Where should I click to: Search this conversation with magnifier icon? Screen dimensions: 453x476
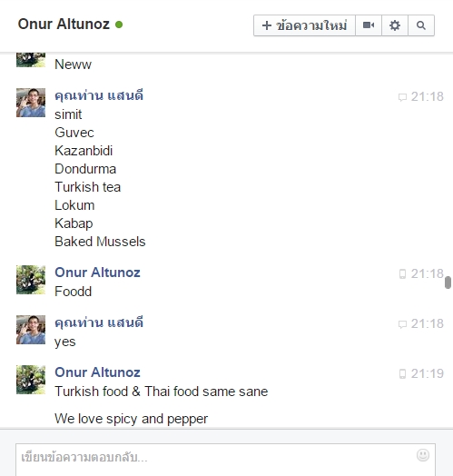(x=421, y=25)
